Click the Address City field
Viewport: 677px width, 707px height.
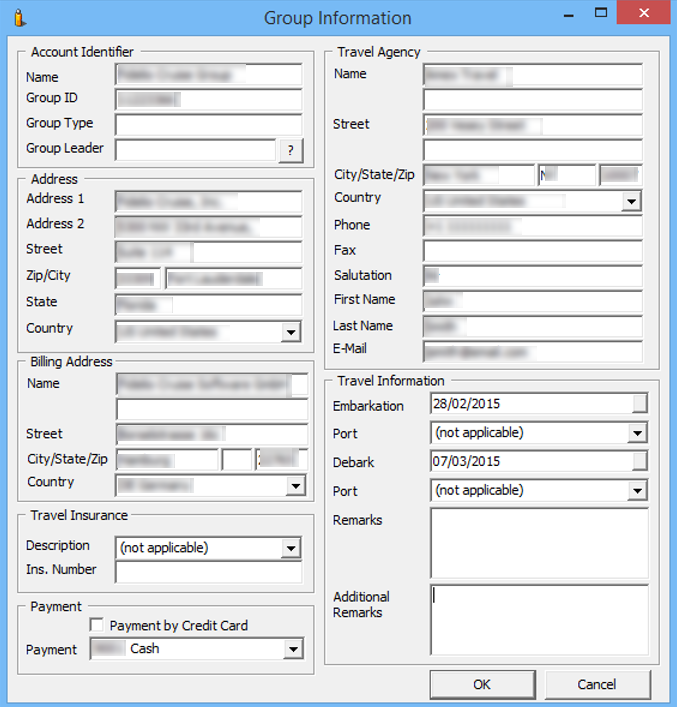pyautogui.click(x=234, y=278)
